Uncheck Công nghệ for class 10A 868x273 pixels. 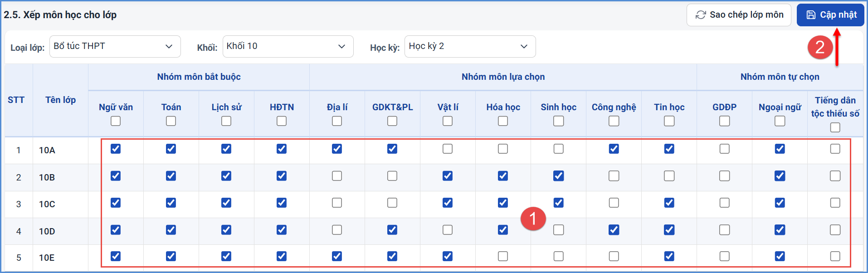point(614,149)
